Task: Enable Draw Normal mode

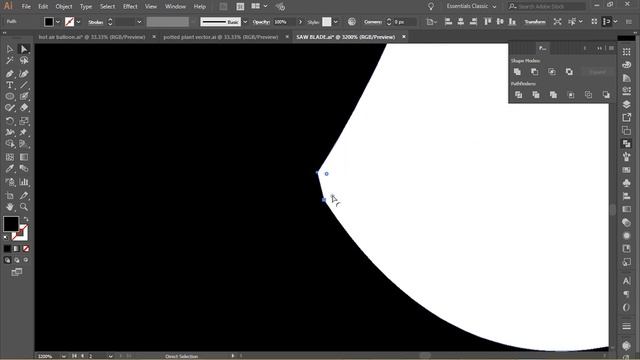Action: tap(7, 260)
